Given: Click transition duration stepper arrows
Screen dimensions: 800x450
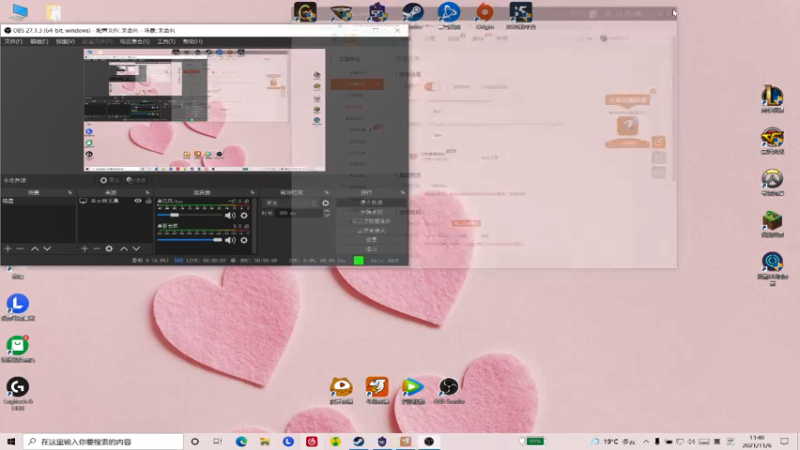Looking at the screenshot, I should [327, 213].
